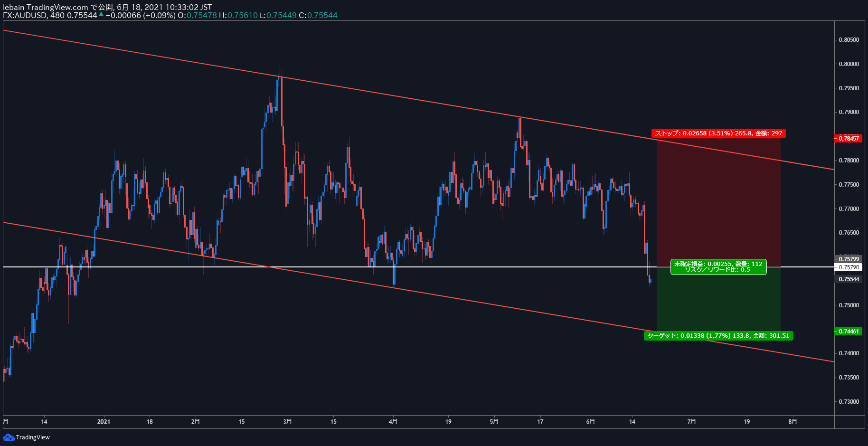The width and height of the screenshot is (868, 446).
Task: Click the 0.80000 price axis label
Action: (849, 64)
